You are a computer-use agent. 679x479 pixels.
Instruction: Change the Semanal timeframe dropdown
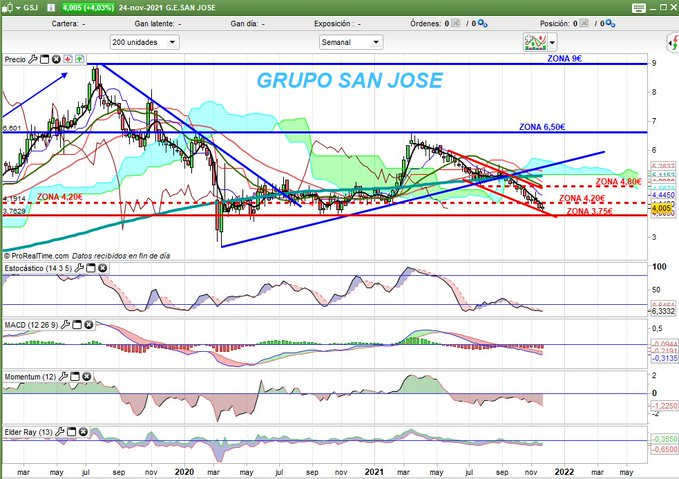tap(351, 42)
